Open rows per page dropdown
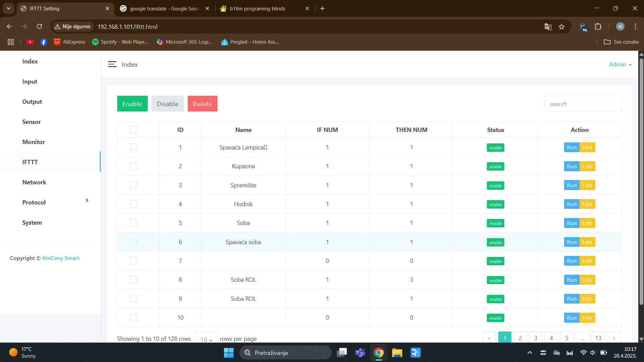The width and height of the screenshot is (644, 362). 206,339
